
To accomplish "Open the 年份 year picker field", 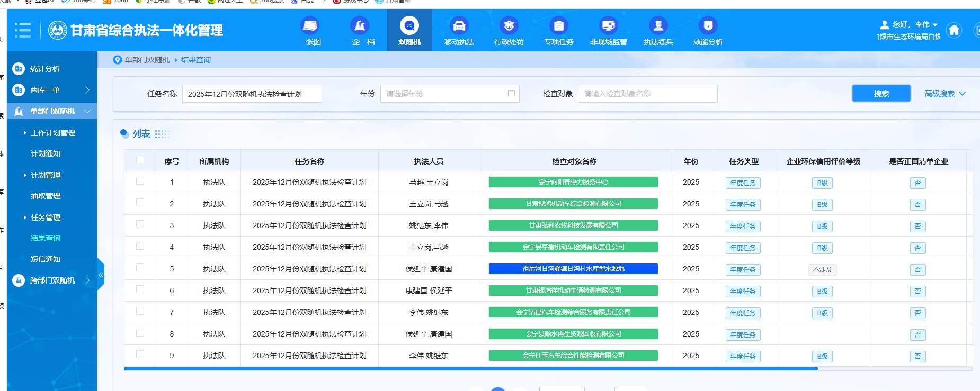I will [449, 94].
